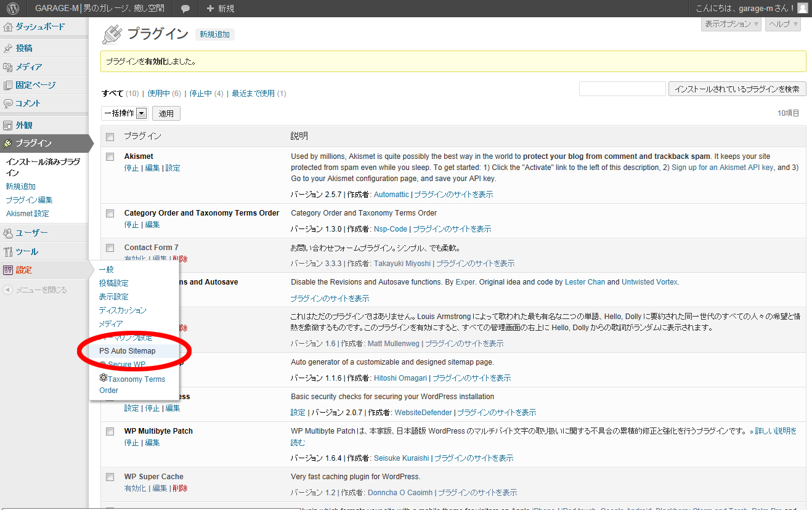Expand the 表示オプション screen options tab
The image size is (812, 510).
click(732, 24)
